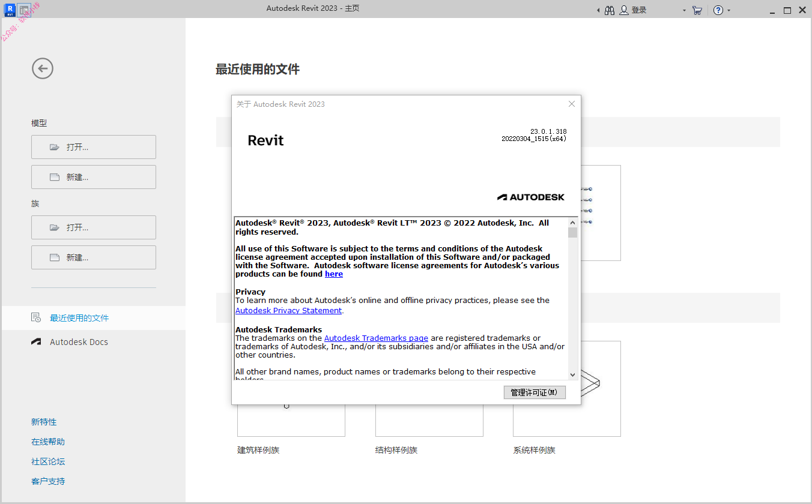Click the 登录 sign-in user icon
Viewport: 812px width, 504px height.
point(624,10)
